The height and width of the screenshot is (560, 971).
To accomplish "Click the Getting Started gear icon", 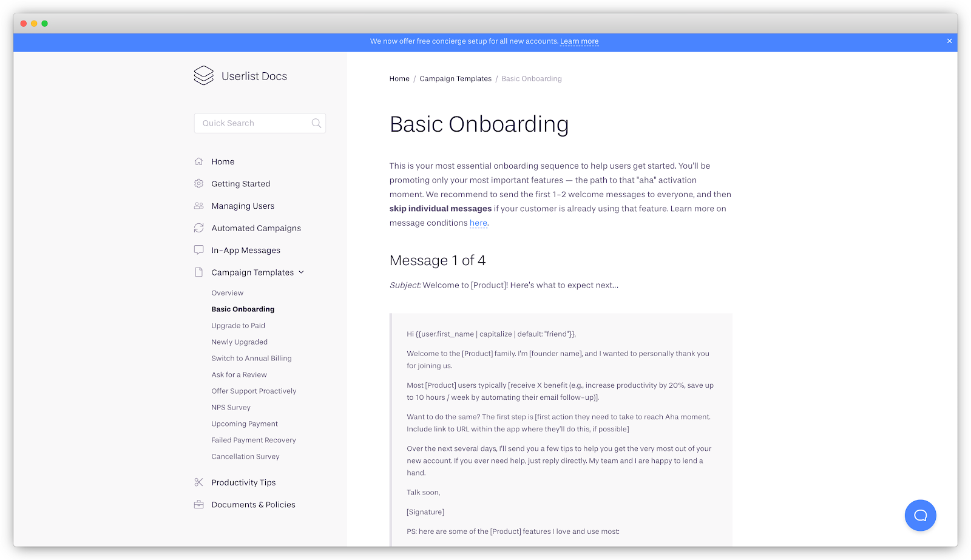I will point(198,183).
